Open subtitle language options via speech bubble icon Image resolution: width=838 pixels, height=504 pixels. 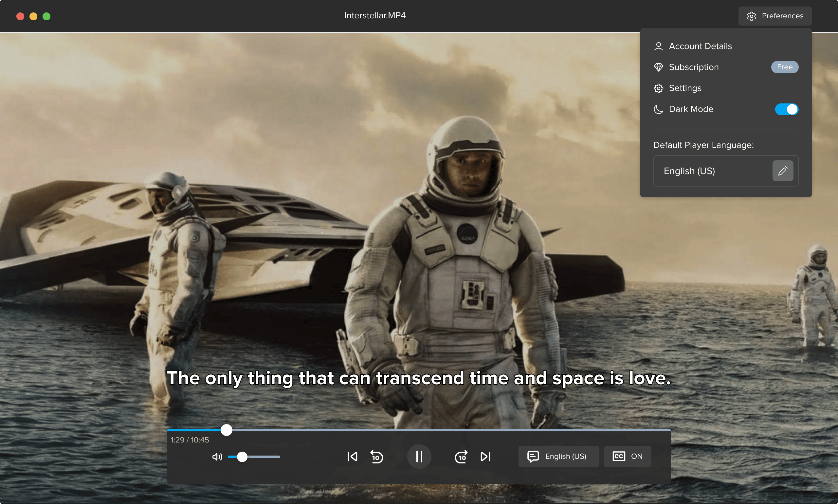533,456
